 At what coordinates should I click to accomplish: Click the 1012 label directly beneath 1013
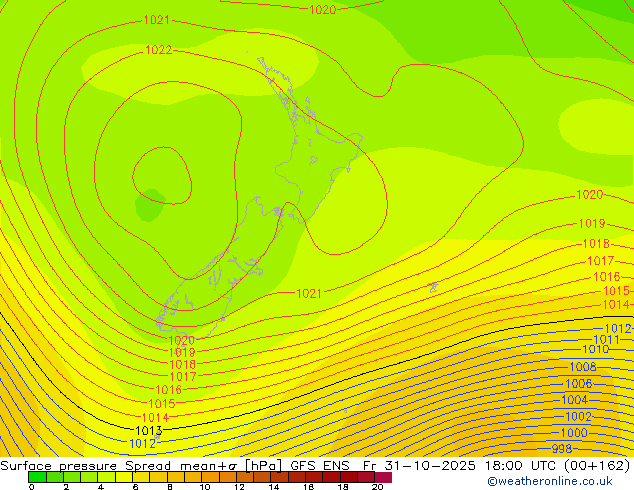142,444
